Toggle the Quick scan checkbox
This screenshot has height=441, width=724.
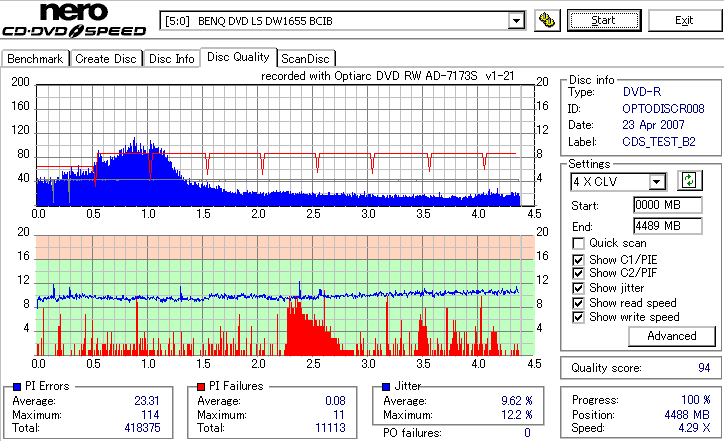(x=578, y=243)
